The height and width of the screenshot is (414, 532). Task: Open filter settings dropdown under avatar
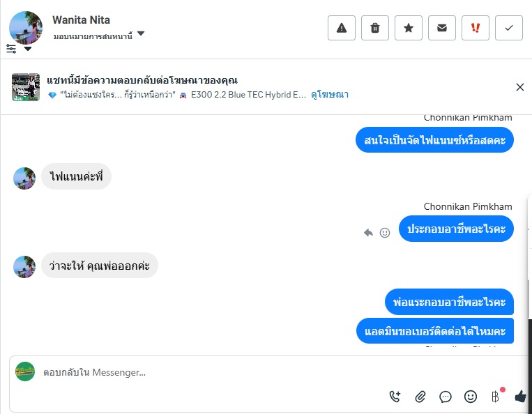pos(19,49)
